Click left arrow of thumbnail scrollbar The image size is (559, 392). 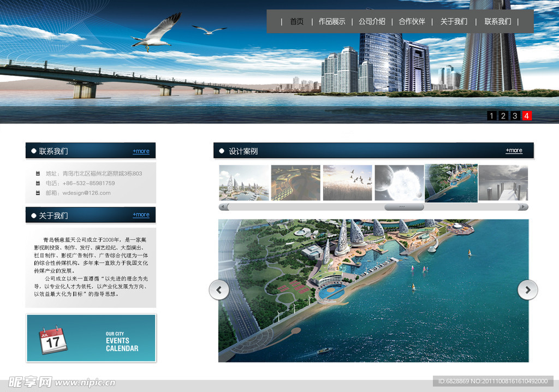coord(223,207)
